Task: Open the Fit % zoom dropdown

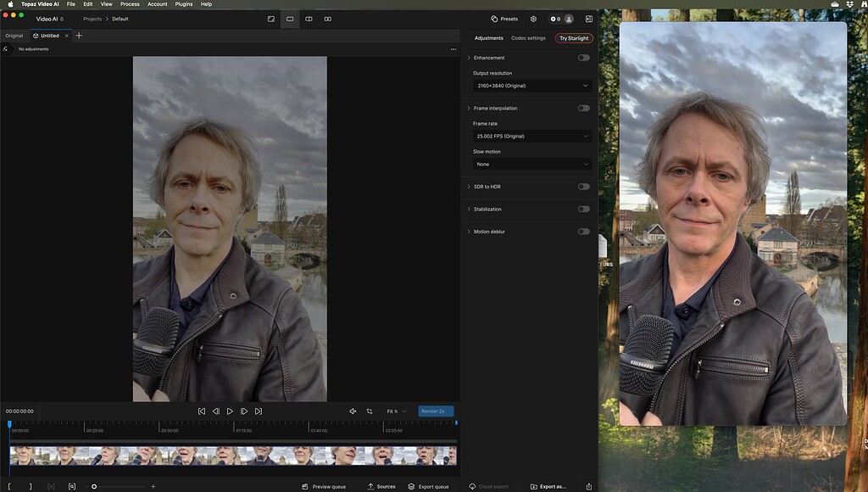Action: pyautogui.click(x=397, y=411)
